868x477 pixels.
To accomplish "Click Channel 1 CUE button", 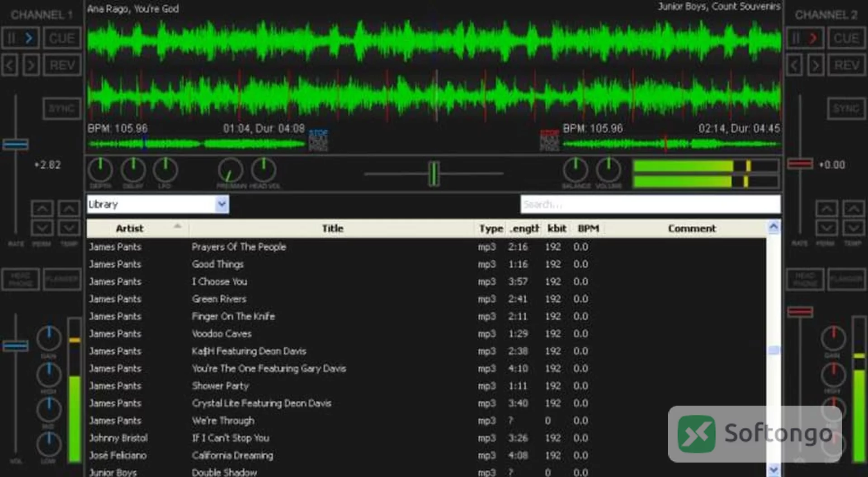I will point(62,38).
